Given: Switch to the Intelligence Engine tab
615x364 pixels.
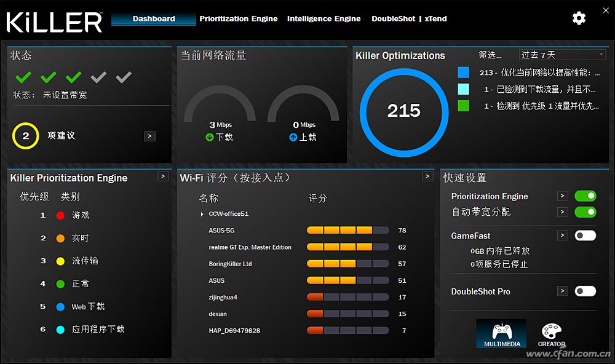Looking at the screenshot, I should pyautogui.click(x=323, y=18).
